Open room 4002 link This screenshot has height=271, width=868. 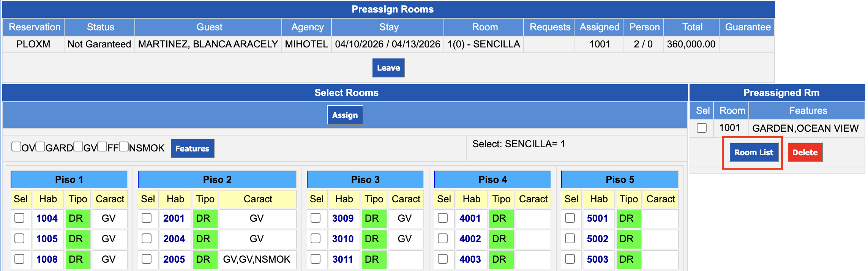pos(470,239)
